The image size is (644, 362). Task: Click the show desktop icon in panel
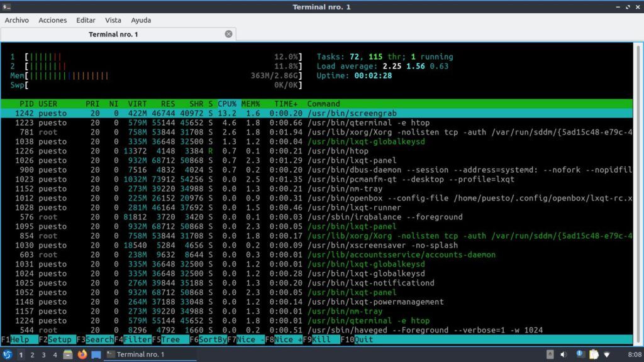[96, 355]
